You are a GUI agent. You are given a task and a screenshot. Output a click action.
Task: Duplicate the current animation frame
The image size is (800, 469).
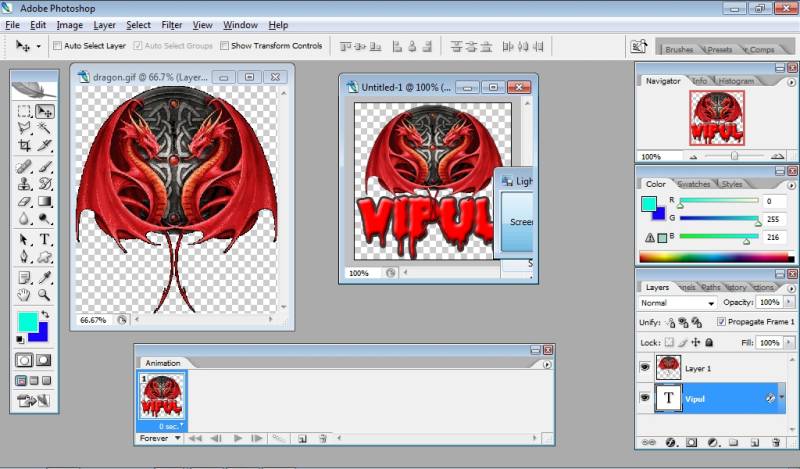(x=302, y=438)
